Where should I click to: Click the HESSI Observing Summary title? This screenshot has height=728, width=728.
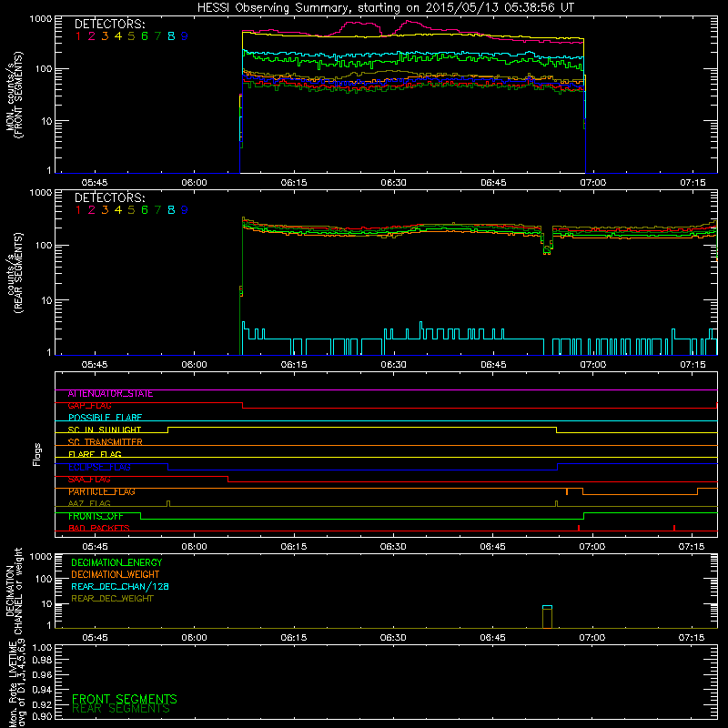[386, 8]
